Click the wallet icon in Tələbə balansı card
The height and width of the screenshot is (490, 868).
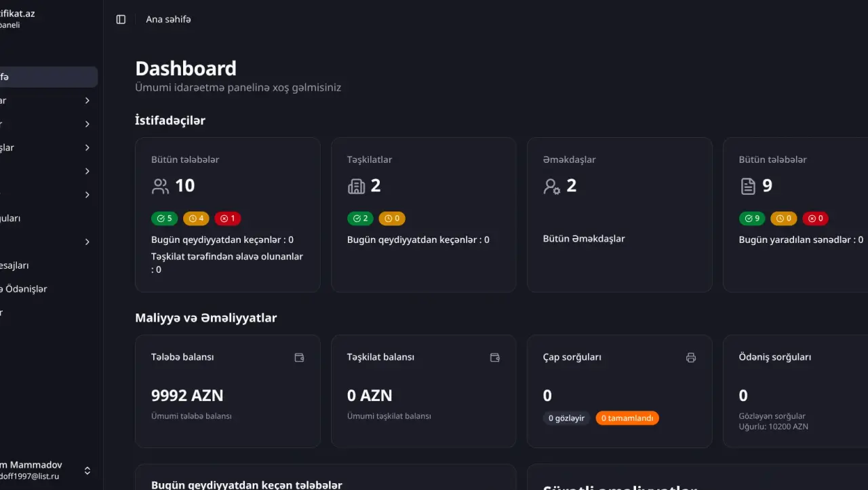pyautogui.click(x=299, y=358)
